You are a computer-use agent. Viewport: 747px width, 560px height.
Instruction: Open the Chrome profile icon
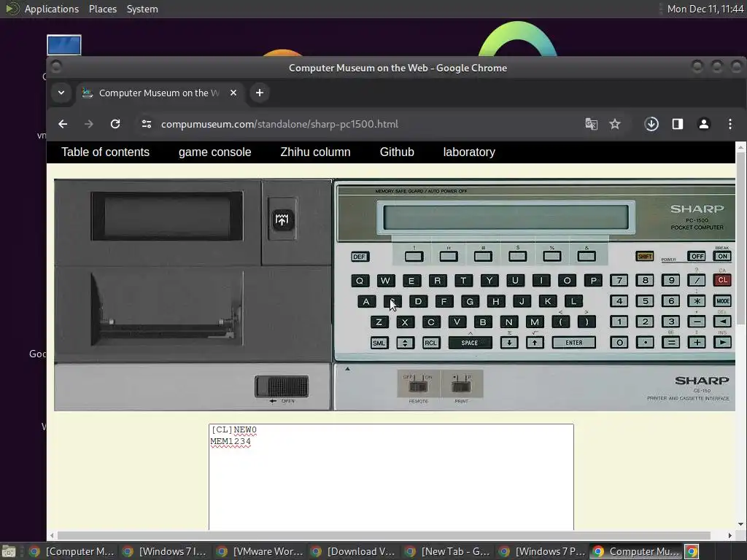pos(704,124)
